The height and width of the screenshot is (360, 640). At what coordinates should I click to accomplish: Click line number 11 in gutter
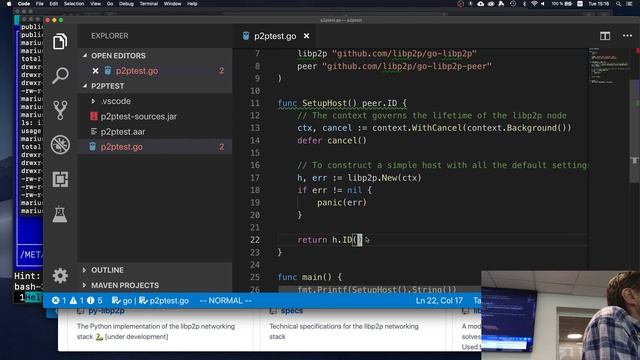(x=255, y=103)
